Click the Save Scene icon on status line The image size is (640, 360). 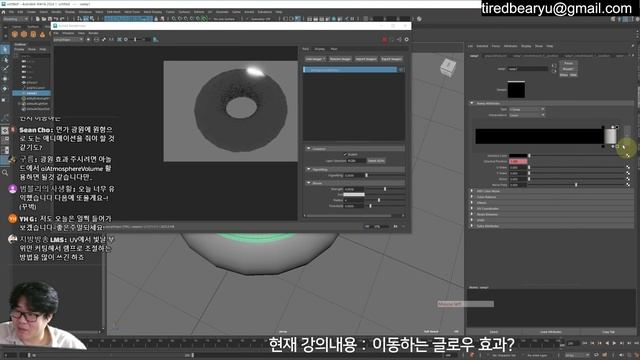(x=50, y=19)
